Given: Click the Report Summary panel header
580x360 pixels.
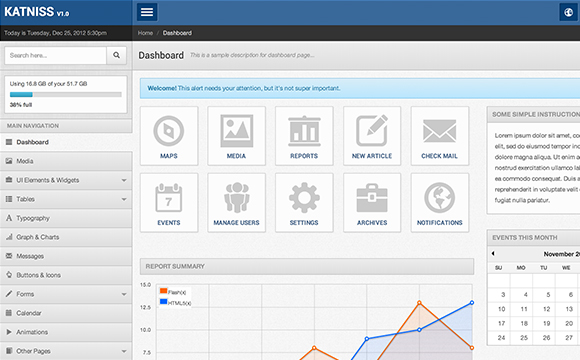Looking at the screenshot, I should click(307, 266).
